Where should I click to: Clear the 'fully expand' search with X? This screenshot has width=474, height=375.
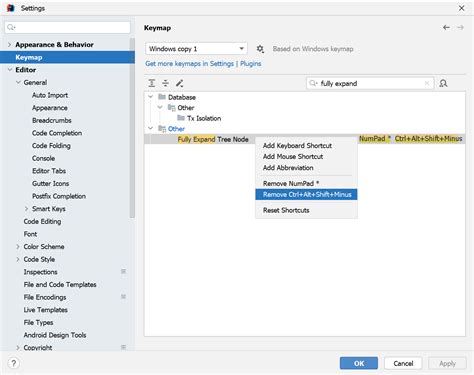[x=427, y=83]
